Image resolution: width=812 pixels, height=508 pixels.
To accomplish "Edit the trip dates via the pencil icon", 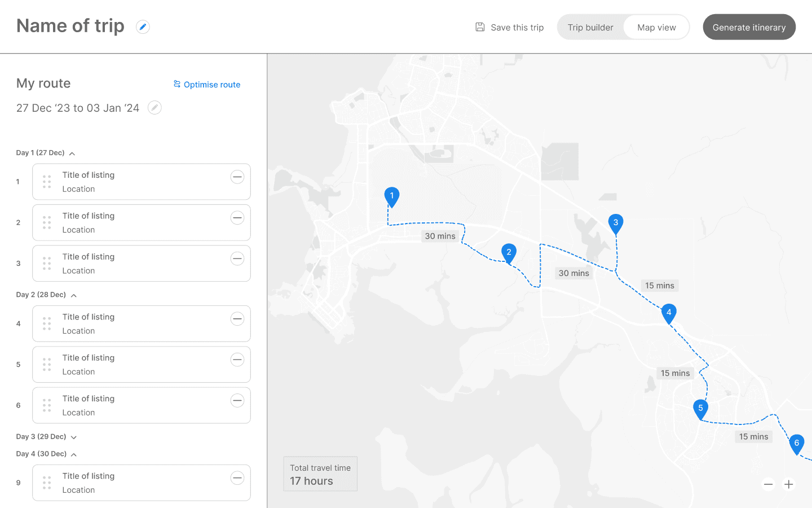I will [155, 107].
